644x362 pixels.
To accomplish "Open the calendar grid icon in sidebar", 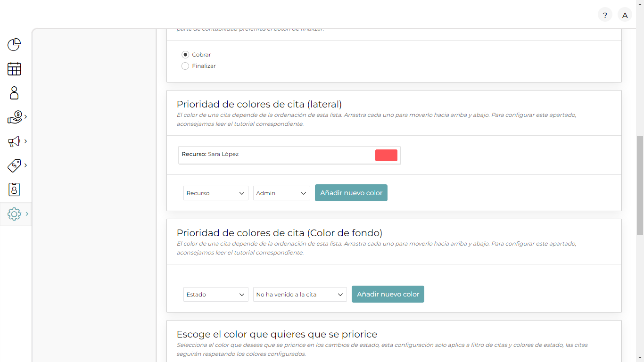I will pos(14,69).
